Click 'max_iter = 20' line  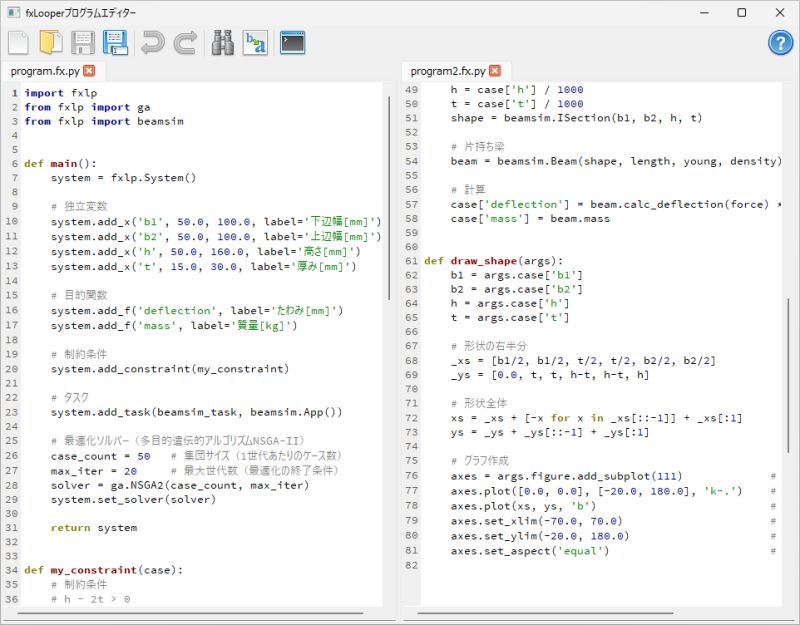(x=94, y=471)
